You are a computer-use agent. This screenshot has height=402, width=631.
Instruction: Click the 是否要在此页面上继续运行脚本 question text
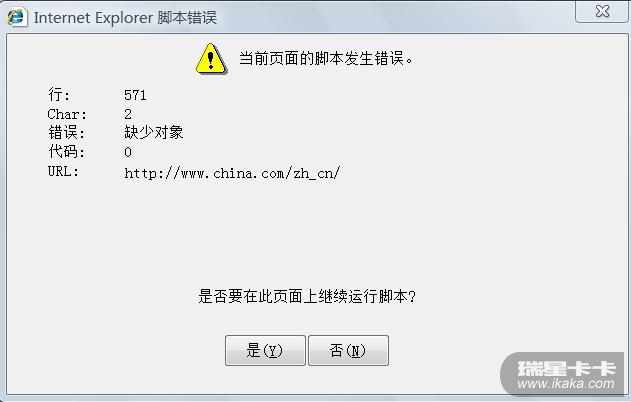[307, 297]
